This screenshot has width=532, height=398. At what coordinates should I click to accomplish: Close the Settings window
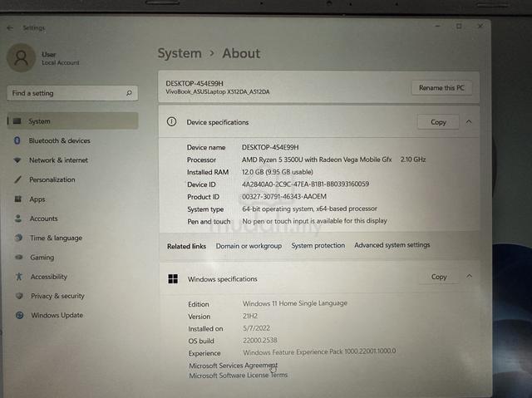[x=480, y=26]
